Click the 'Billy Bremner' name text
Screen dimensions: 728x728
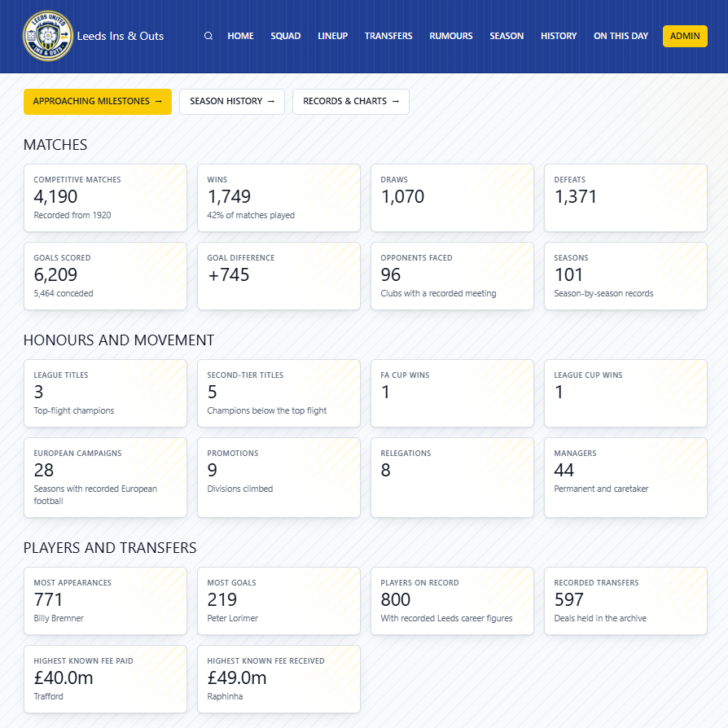[59, 618]
